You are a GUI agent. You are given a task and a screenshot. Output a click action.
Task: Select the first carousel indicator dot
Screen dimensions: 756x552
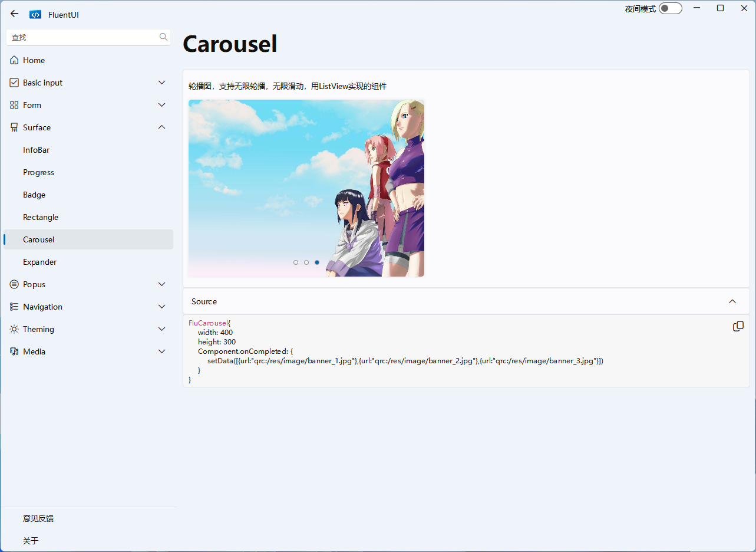click(296, 262)
